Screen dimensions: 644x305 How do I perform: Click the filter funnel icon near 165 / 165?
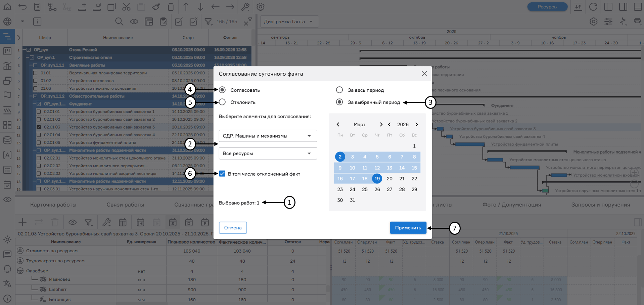click(x=208, y=22)
